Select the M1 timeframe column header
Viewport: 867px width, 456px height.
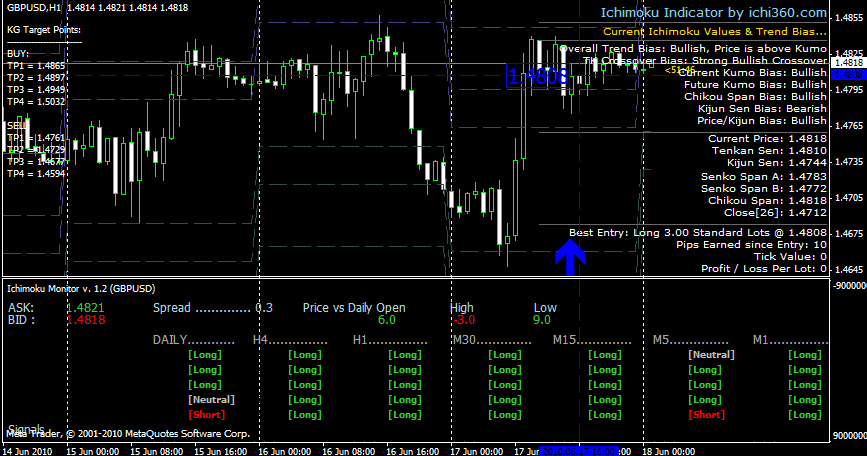tap(790, 340)
